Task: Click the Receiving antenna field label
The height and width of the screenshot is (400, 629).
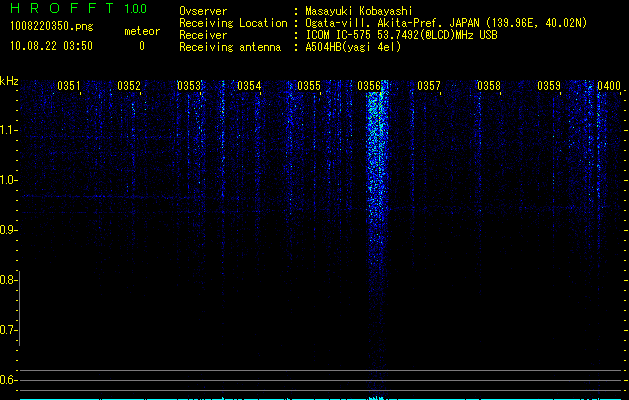Action: 230,47
